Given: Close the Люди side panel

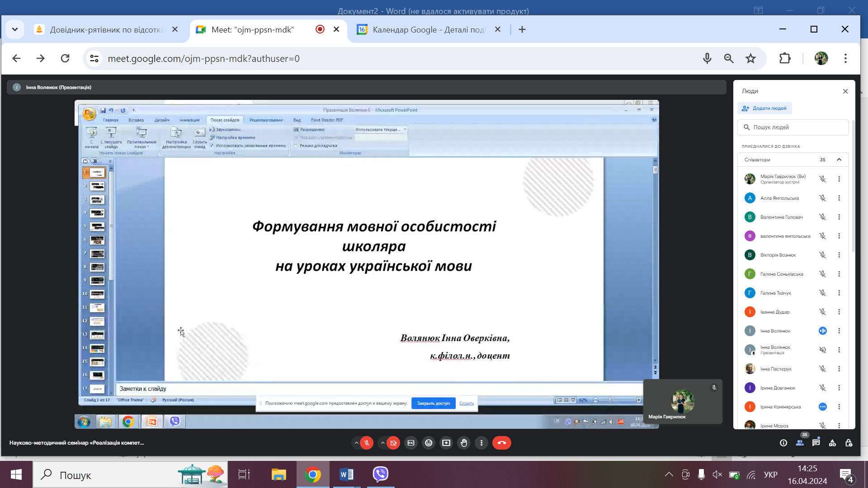Looking at the screenshot, I should [845, 91].
